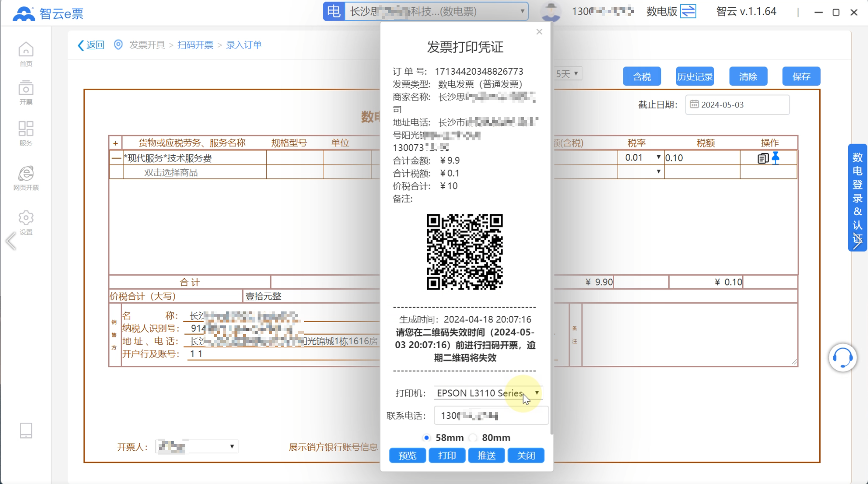Expand the 数电登录&认证 side panel
The height and width of the screenshot is (484, 868).
point(857,198)
